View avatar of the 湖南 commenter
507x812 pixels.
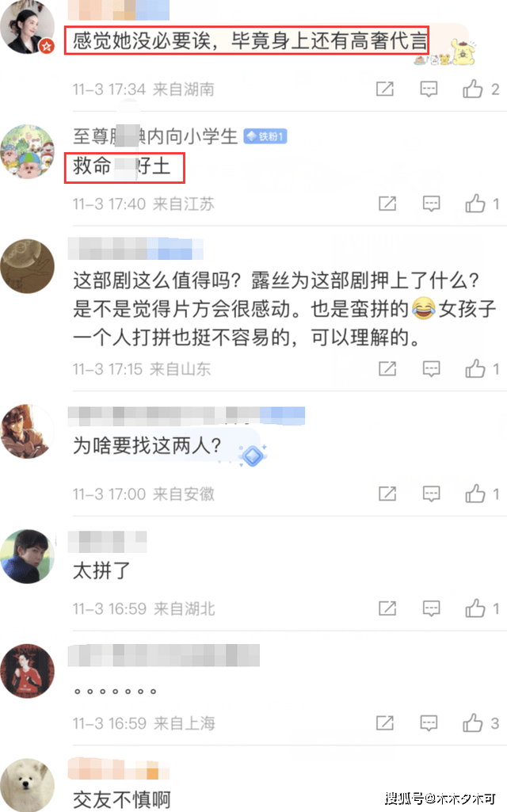coord(28,27)
